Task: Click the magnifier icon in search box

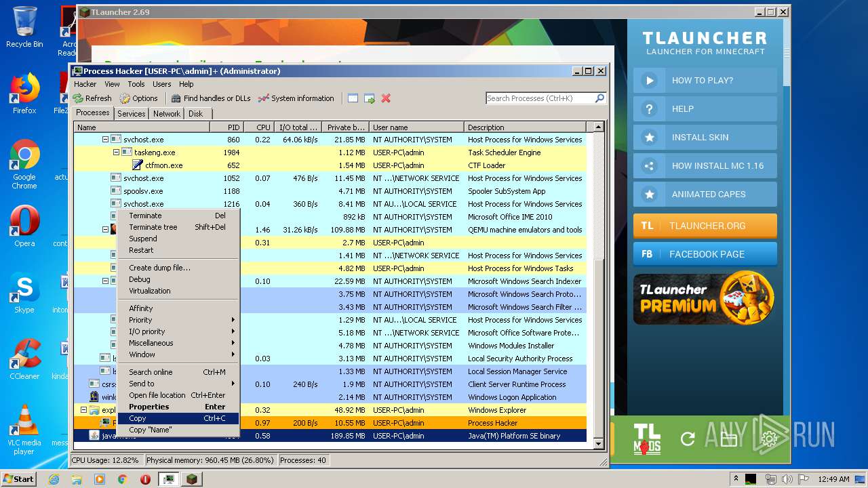Action: (x=599, y=98)
